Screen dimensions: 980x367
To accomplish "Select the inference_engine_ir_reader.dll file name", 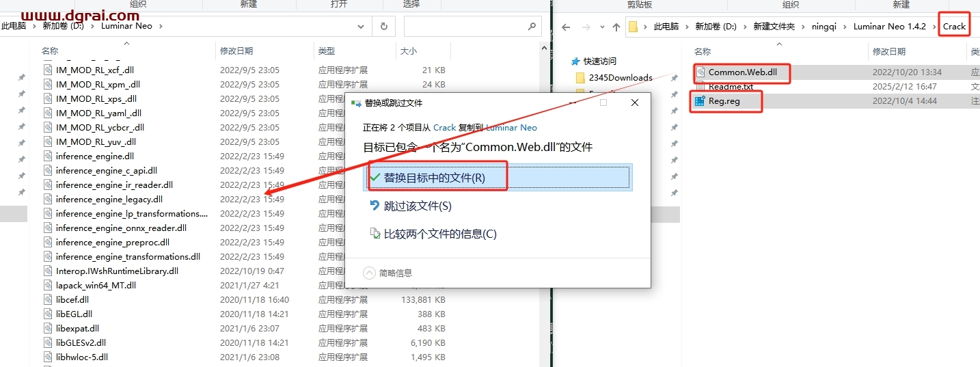I will tap(114, 185).
